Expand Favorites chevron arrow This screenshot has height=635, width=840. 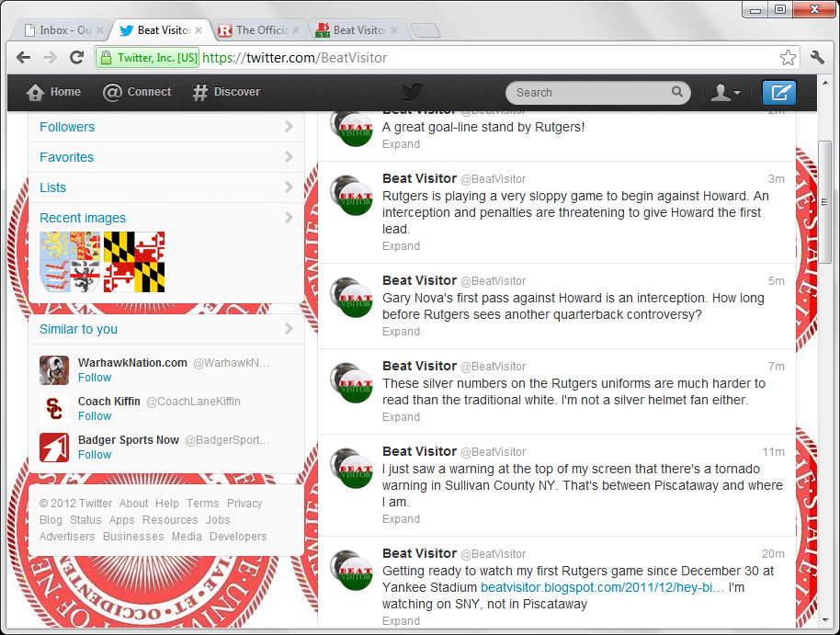(x=289, y=156)
